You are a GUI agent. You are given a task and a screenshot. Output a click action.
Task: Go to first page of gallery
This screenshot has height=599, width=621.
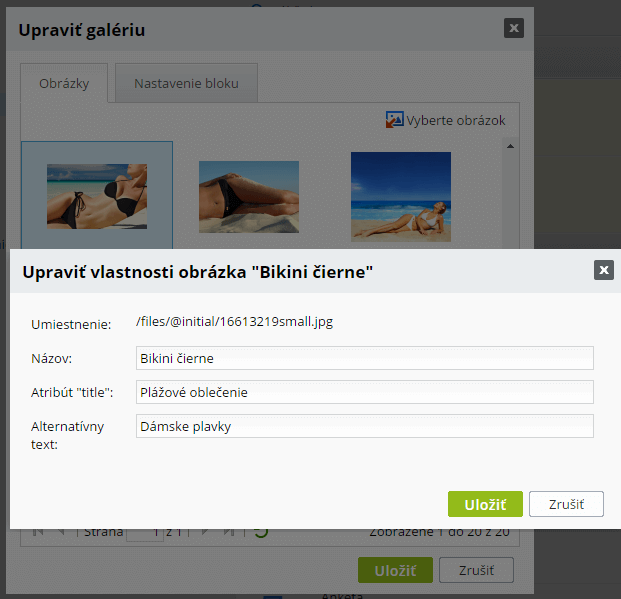(x=38, y=533)
